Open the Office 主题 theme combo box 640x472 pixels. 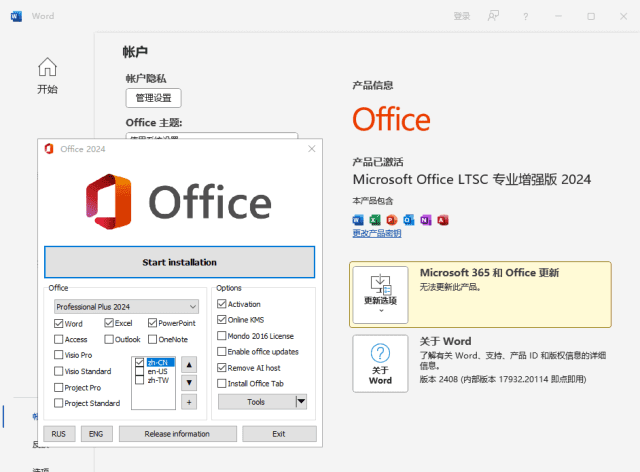(212, 136)
